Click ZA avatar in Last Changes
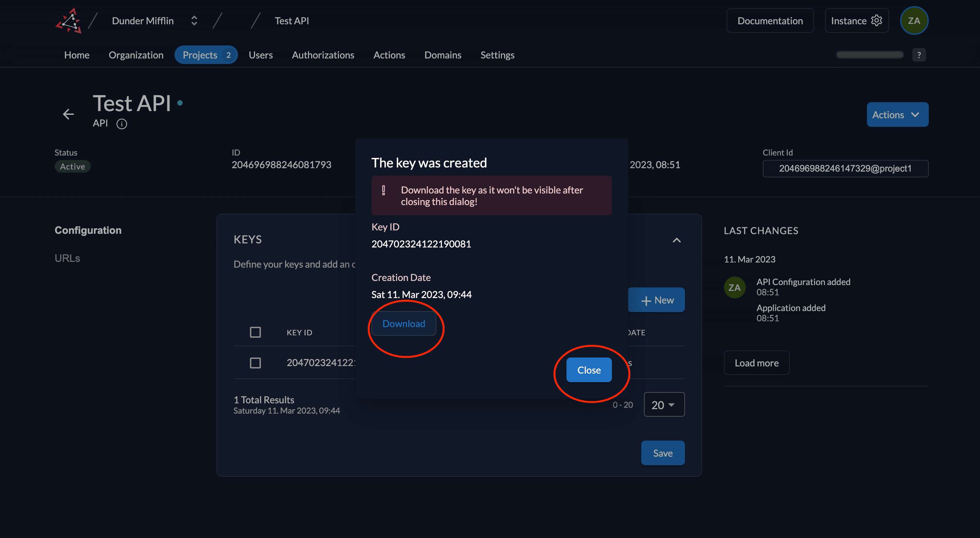The height and width of the screenshot is (538, 980). [x=734, y=287]
